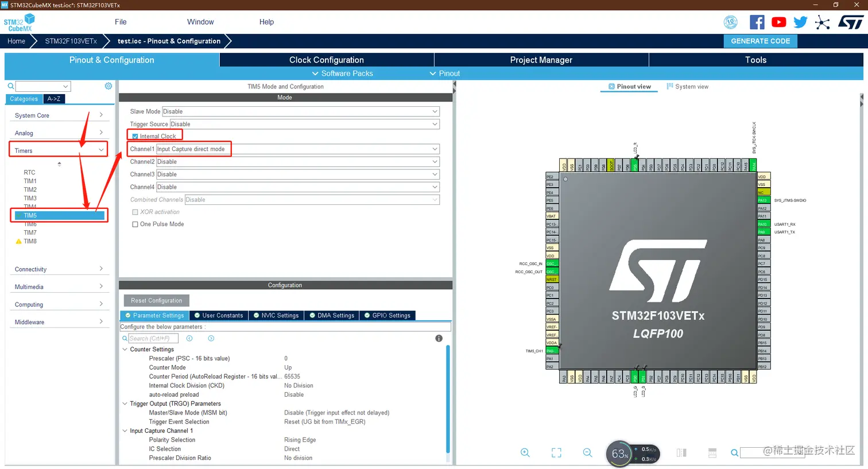Click the NRST pin on chip
The width and height of the screenshot is (868, 469).
551,280
